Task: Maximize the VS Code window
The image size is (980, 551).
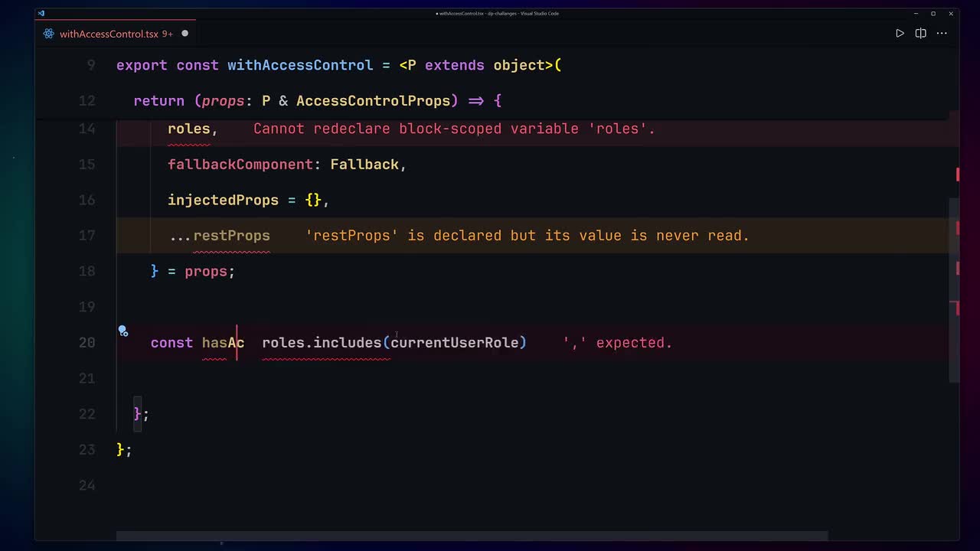Action: pyautogui.click(x=933, y=13)
